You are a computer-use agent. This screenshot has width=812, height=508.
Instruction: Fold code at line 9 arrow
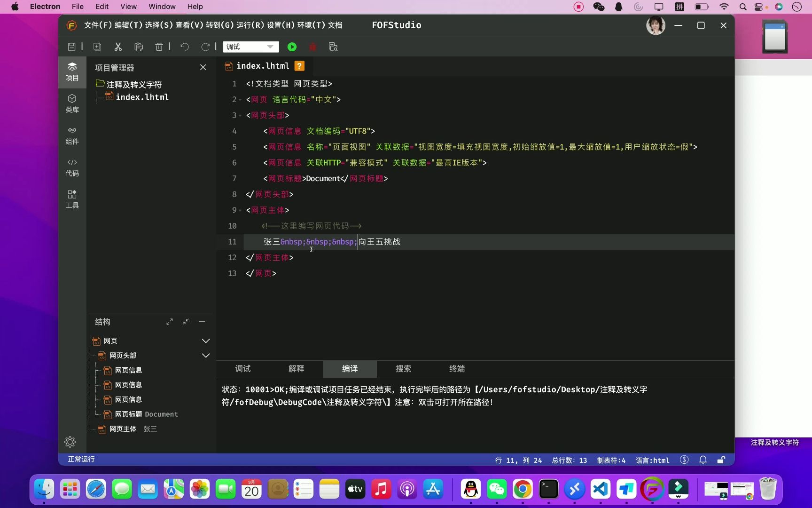tap(240, 210)
